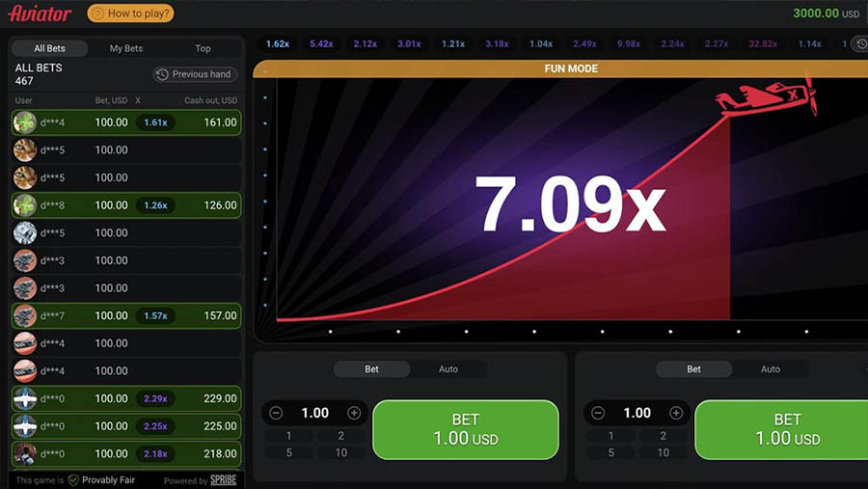Screen dimensions: 868x489
Task: Click the Aviator logo
Action: [x=40, y=14]
